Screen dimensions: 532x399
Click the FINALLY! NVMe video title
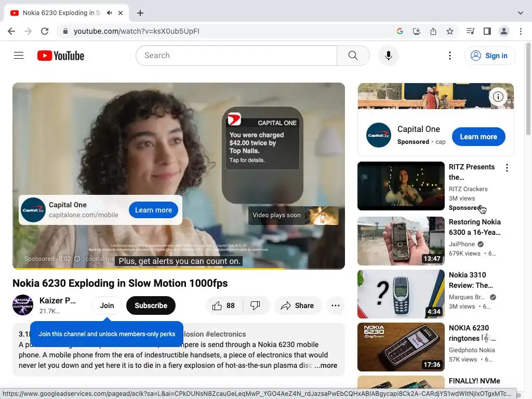[x=474, y=381]
